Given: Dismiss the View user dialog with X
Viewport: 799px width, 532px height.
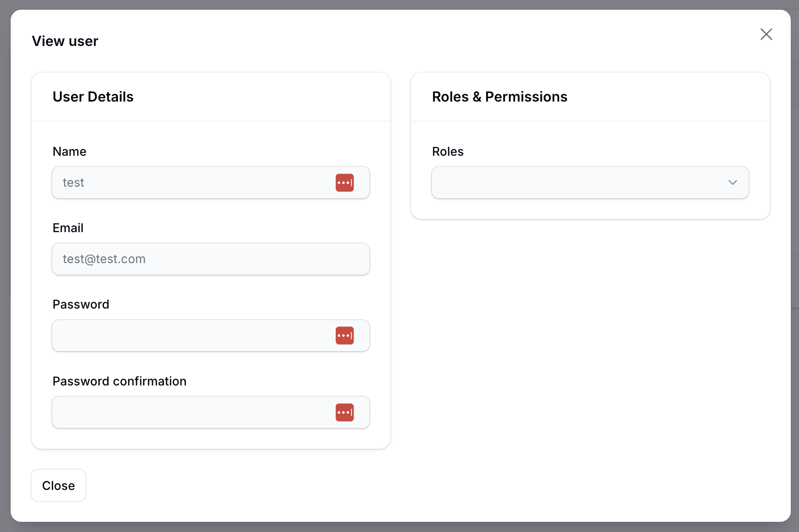Looking at the screenshot, I should tap(766, 34).
